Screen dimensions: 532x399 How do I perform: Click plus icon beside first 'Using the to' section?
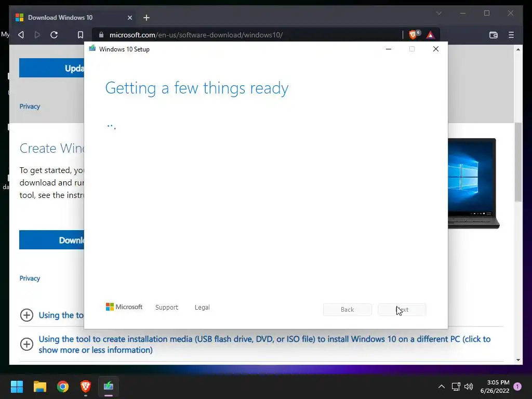point(26,315)
